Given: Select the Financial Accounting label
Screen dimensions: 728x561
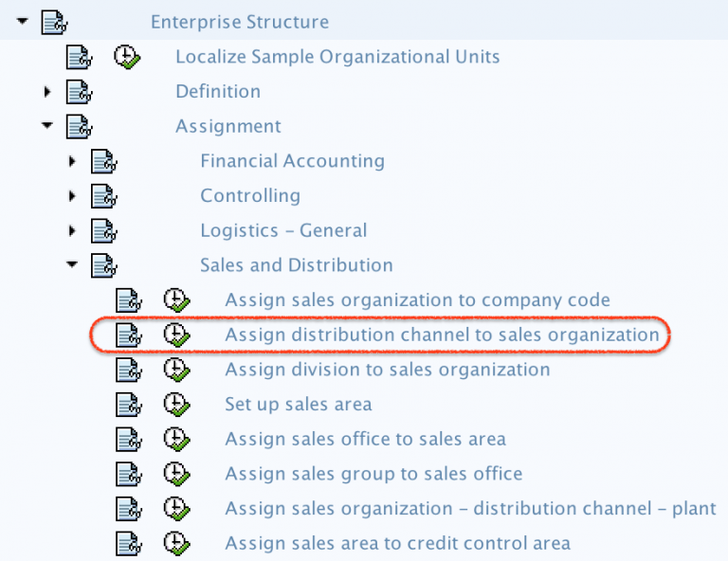Looking at the screenshot, I should 293,161.
